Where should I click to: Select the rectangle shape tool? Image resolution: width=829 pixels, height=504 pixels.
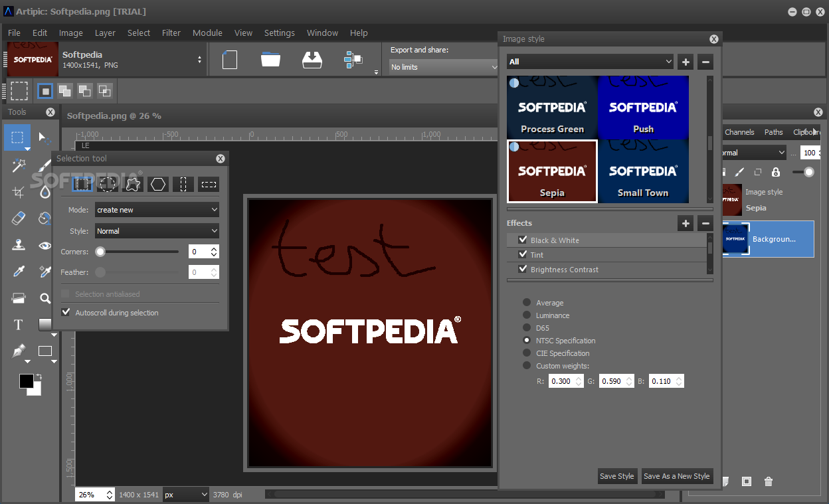coord(45,351)
